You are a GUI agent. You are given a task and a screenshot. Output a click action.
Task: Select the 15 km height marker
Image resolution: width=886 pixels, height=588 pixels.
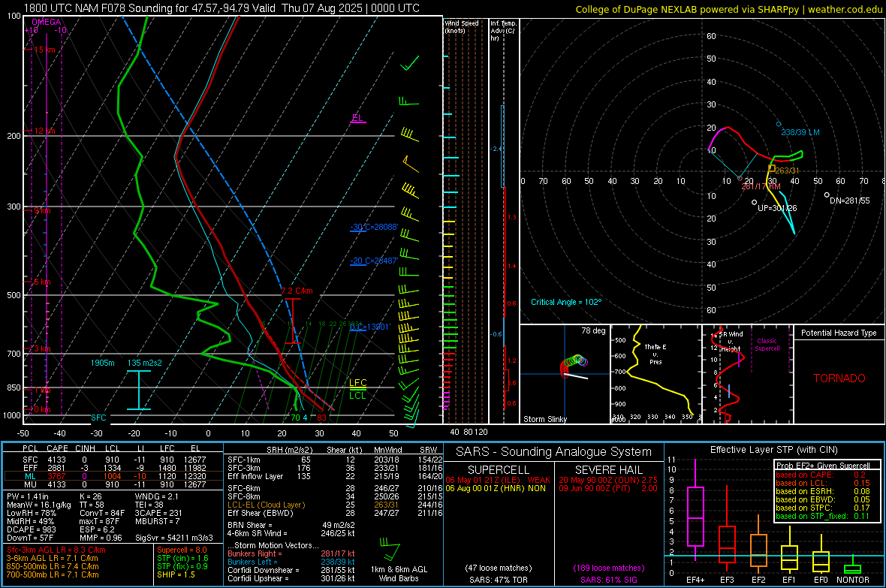pos(44,50)
